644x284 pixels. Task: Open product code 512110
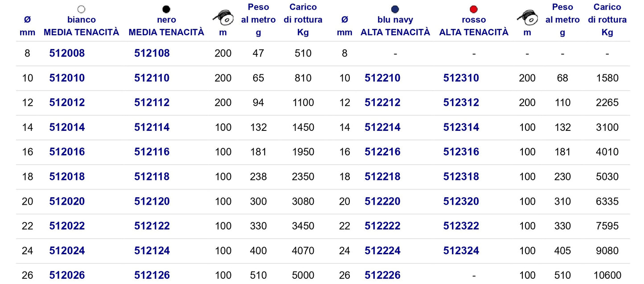152,78
